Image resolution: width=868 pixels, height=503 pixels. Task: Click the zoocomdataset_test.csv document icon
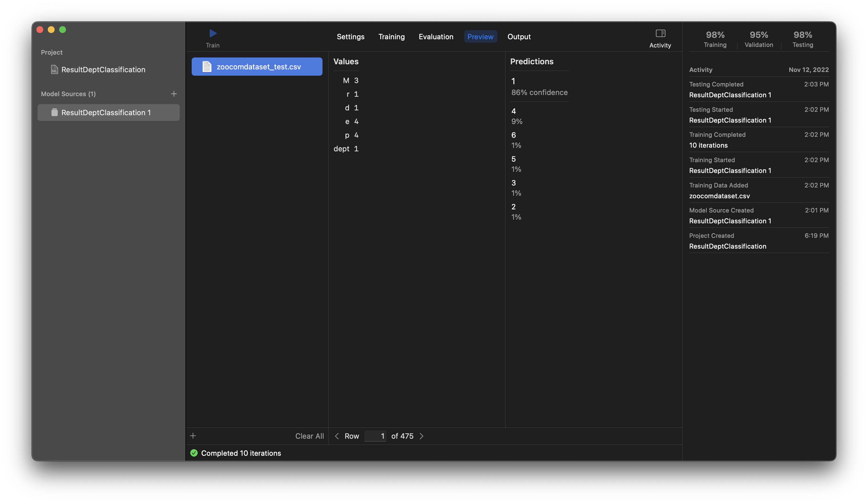click(207, 67)
